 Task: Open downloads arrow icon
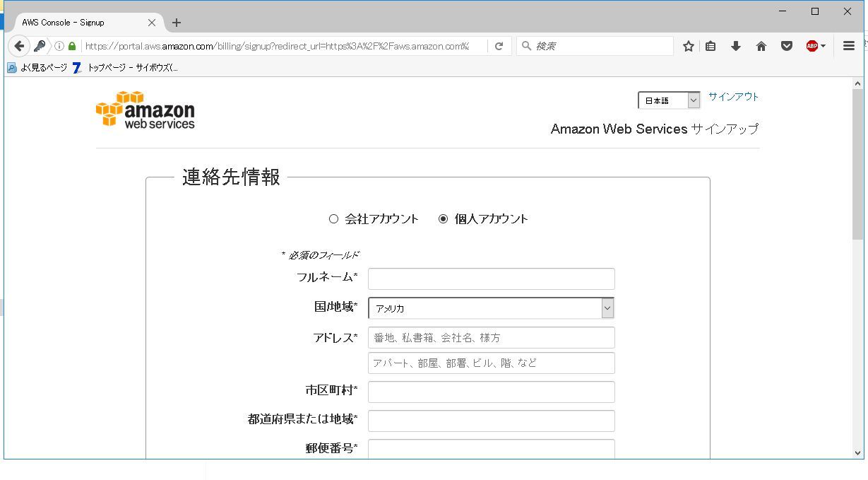[x=735, y=46]
